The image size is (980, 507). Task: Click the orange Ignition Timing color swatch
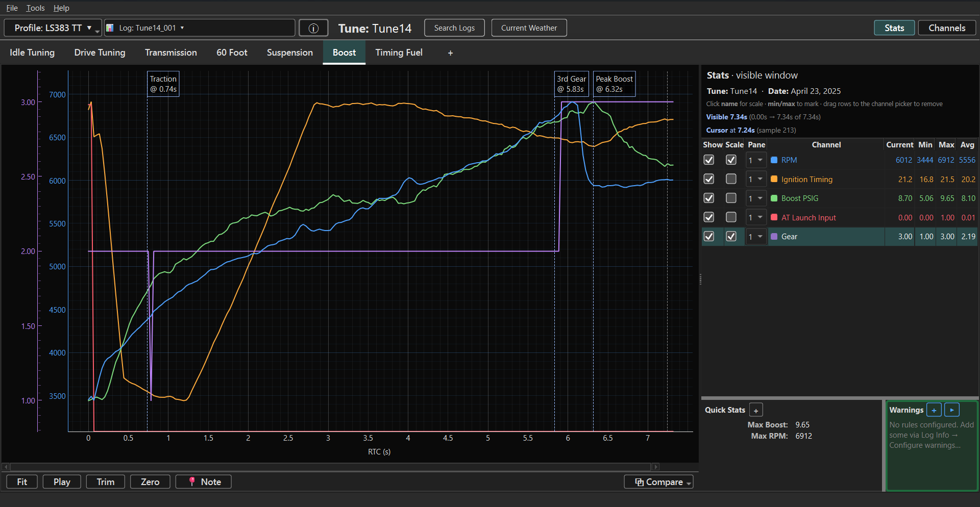point(774,179)
